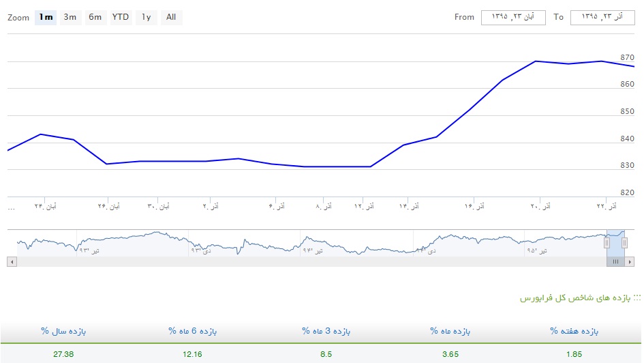Screen dimensions: 644x363
Task: Click the 860 y-axis label
Action: point(627,84)
